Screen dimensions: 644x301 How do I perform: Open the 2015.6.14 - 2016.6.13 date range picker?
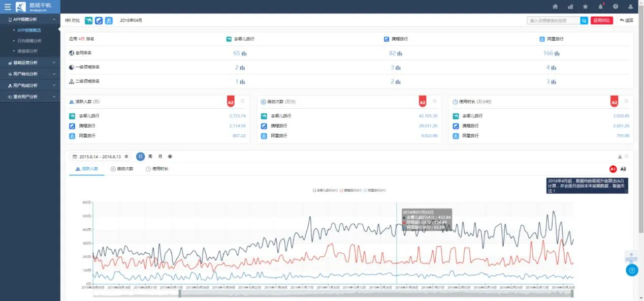click(x=101, y=157)
